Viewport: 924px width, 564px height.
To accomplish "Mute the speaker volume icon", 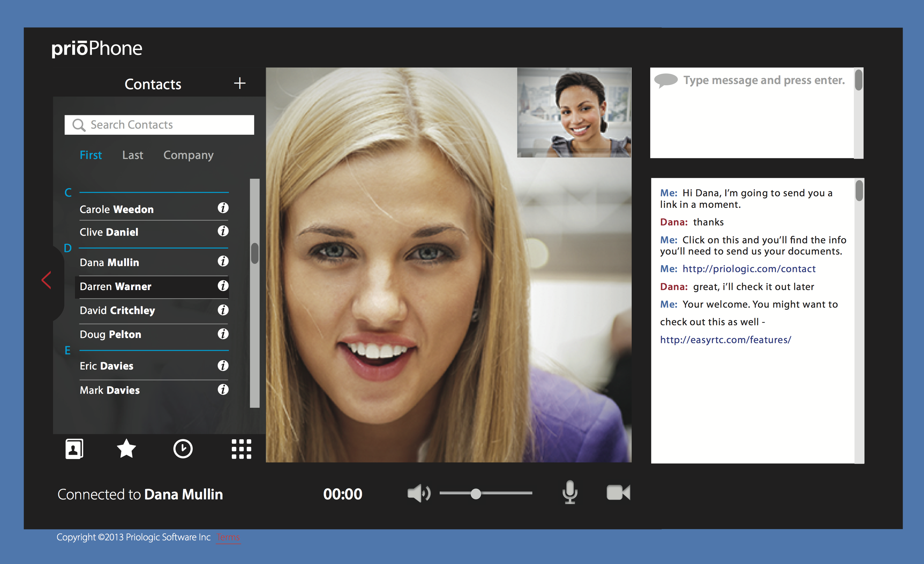I will 419,493.
